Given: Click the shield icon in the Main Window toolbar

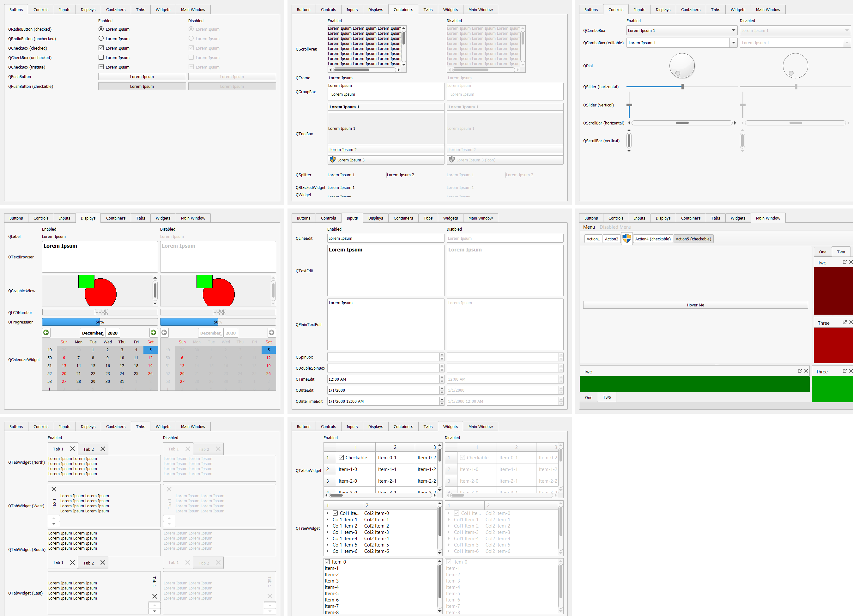Looking at the screenshot, I should click(x=626, y=239).
